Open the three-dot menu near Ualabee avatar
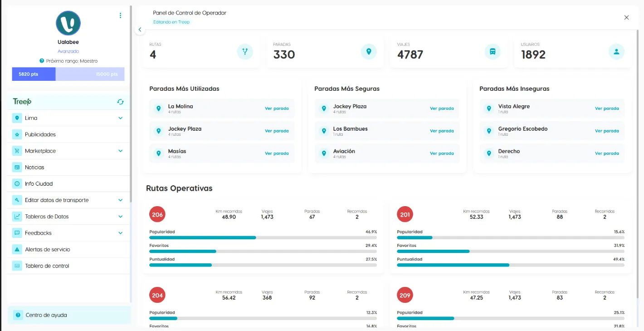This screenshot has height=331, width=644. coord(120,15)
